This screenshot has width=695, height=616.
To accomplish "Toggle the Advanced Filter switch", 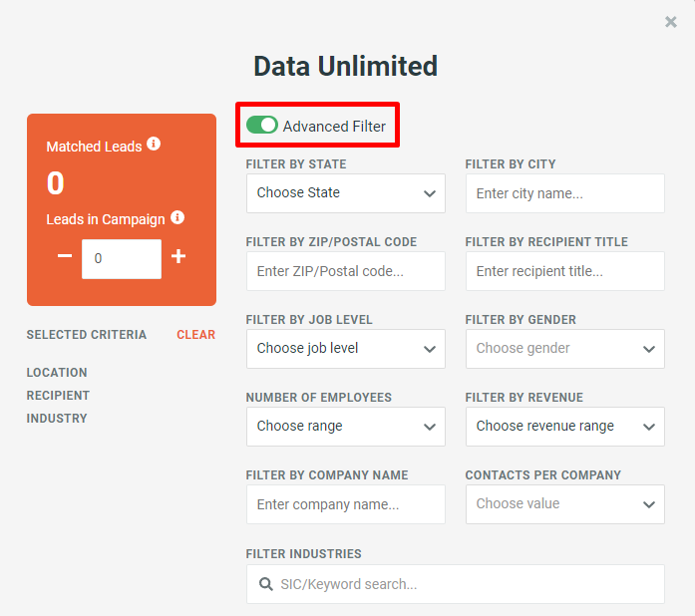I will [262, 125].
